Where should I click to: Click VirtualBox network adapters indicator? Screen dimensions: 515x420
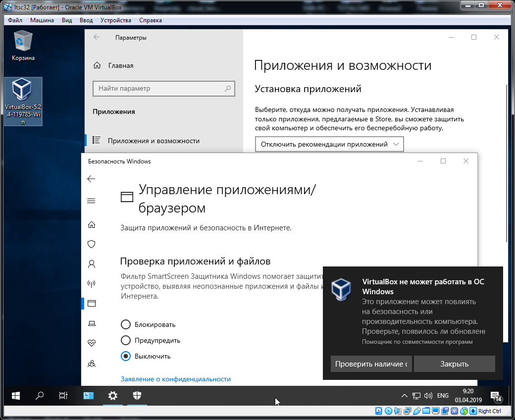click(407, 411)
